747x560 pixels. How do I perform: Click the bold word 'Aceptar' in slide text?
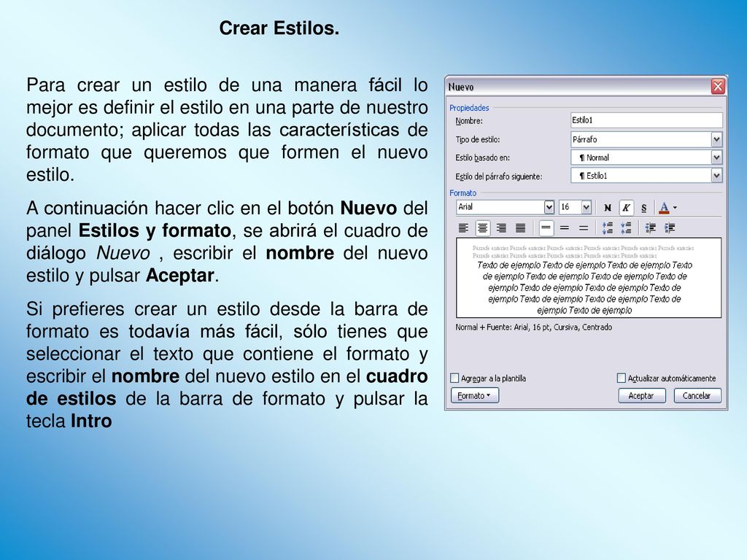pyautogui.click(x=179, y=276)
